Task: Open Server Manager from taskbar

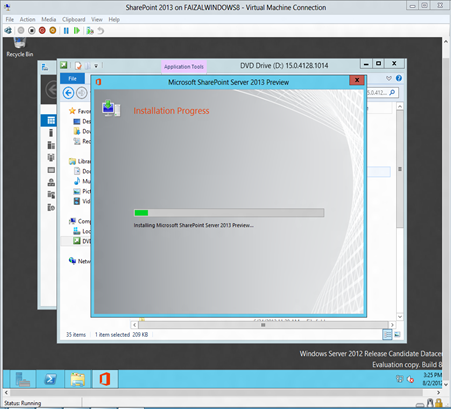Action: point(23,379)
